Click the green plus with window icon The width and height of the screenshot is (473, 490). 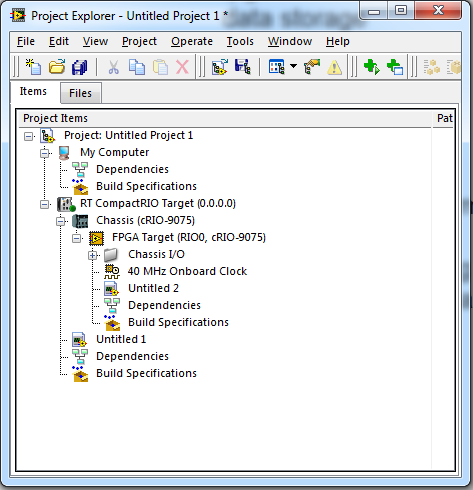(x=395, y=67)
